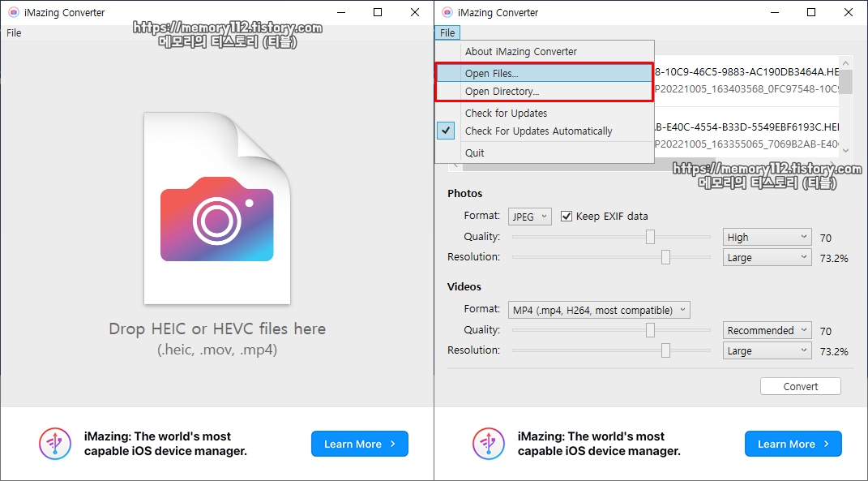868x481 pixels.
Task: Choose Open Files... from File menu
Action: pos(544,73)
